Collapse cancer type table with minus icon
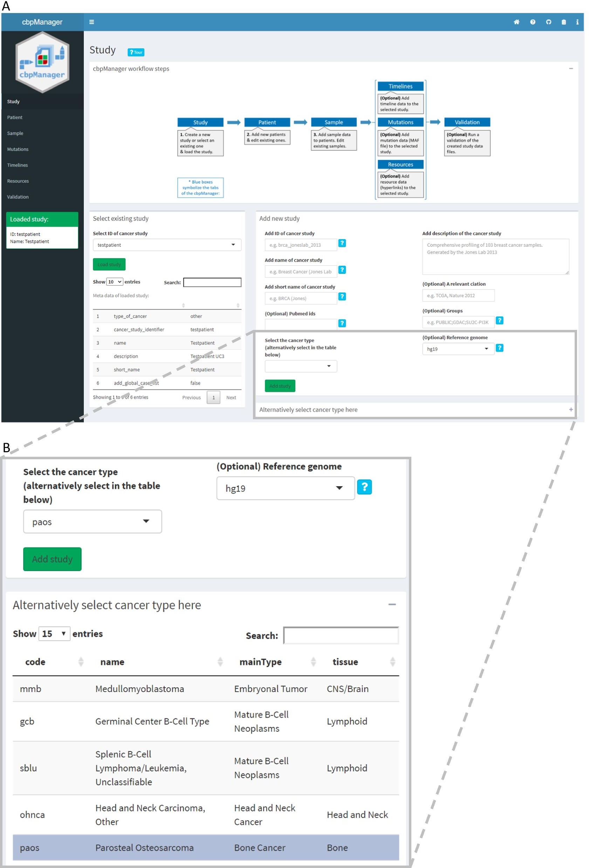The image size is (589, 868). coord(392,604)
